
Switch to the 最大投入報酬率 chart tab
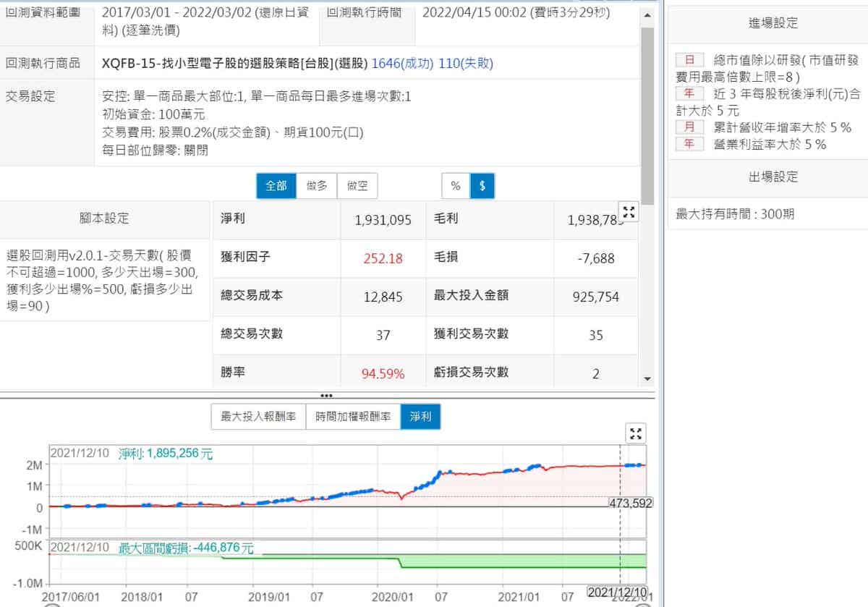click(x=258, y=417)
